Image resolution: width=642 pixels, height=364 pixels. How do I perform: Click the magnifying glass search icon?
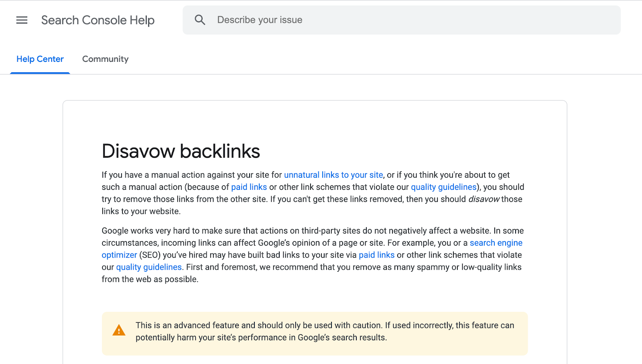[200, 20]
